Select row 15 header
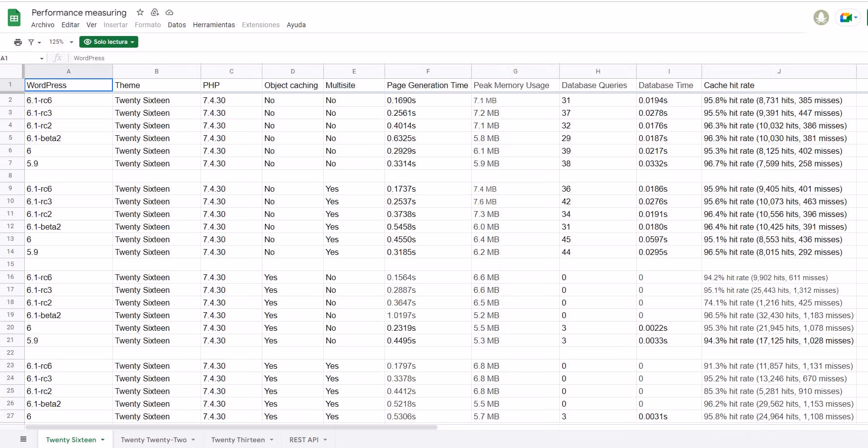868x448 pixels. [x=10, y=264]
